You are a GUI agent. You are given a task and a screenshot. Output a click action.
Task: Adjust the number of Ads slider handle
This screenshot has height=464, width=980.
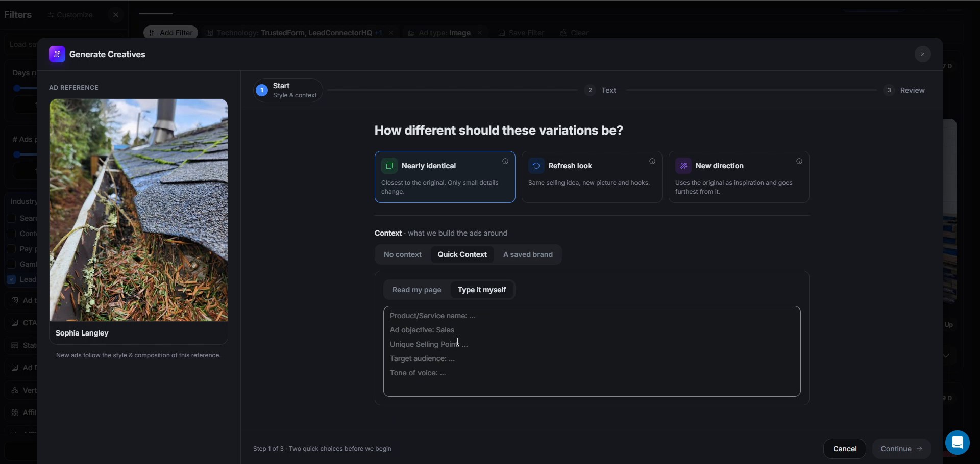coord(17,154)
